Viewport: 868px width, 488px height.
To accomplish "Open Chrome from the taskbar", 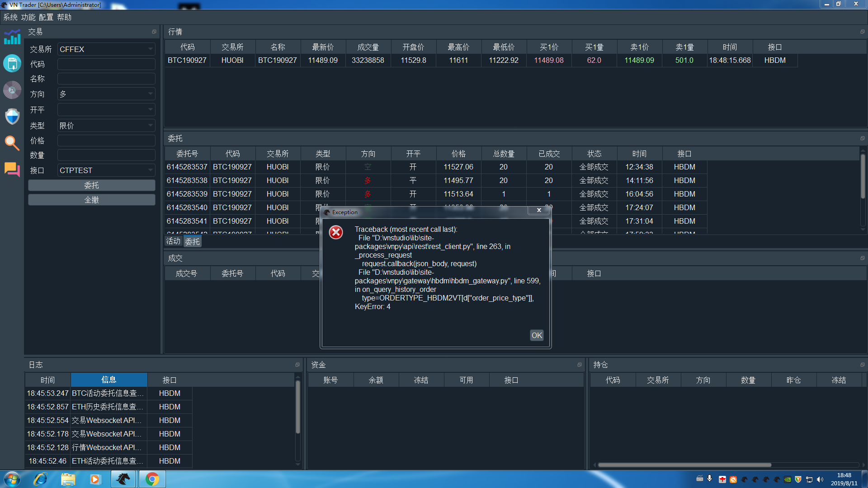I will [x=152, y=479].
